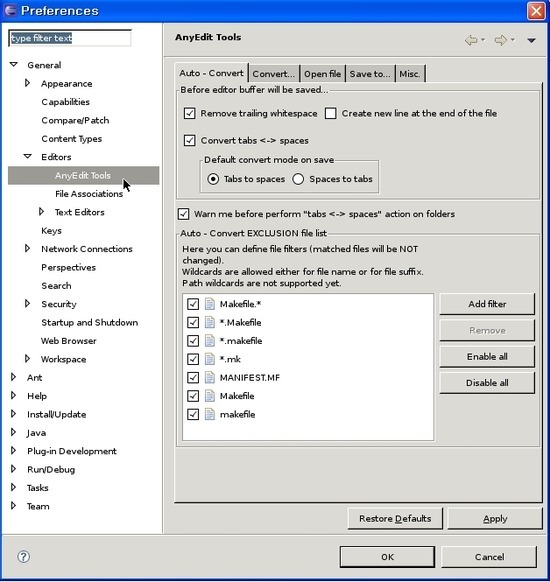Click the file icon beside *.mk

click(x=210, y=359)
